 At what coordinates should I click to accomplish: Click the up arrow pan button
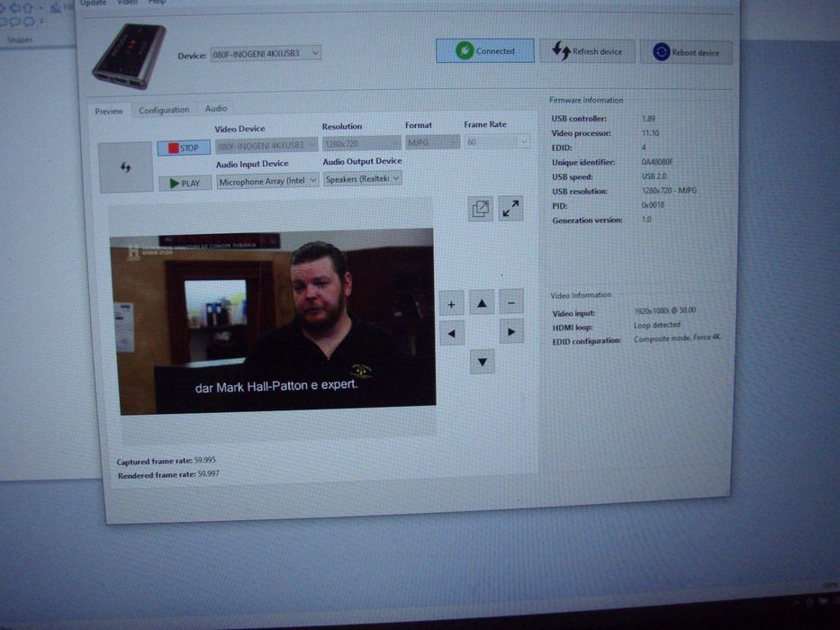(x=482, y=303)
